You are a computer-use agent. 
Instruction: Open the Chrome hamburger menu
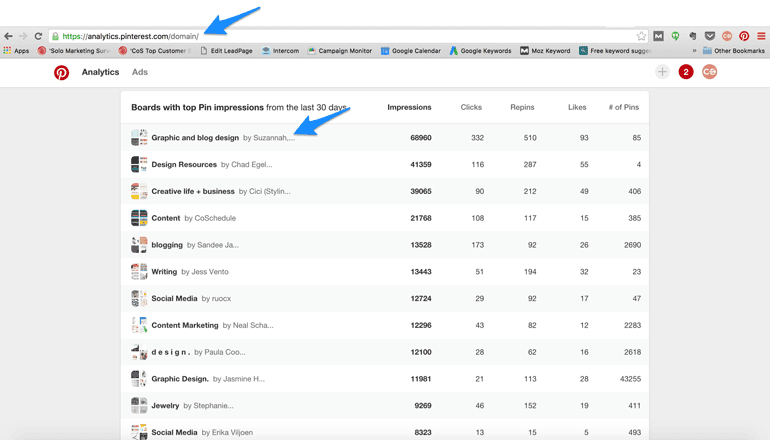click(x=761, y=36)
